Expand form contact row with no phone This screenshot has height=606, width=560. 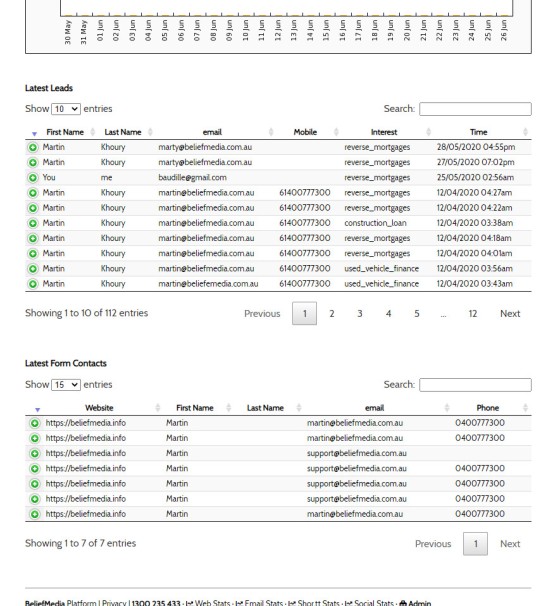click(34, 453)
